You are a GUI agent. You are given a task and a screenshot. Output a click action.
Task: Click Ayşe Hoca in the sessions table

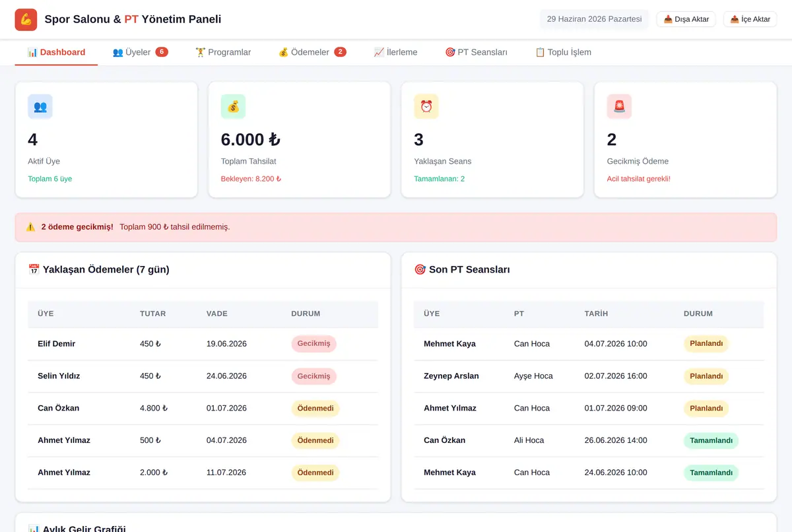[x=533, y=376]
